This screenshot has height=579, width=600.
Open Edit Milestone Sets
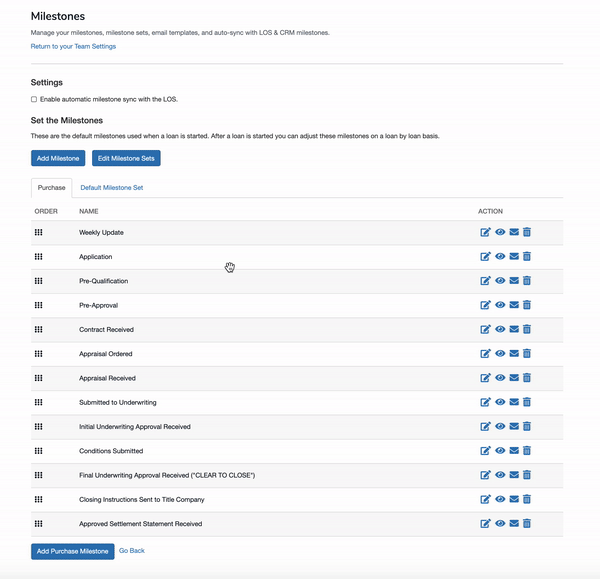pos(126,158)
